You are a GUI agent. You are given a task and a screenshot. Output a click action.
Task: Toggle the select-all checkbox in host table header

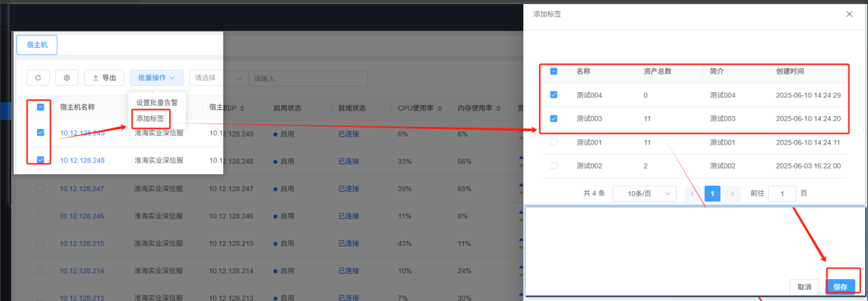point(40,107)
